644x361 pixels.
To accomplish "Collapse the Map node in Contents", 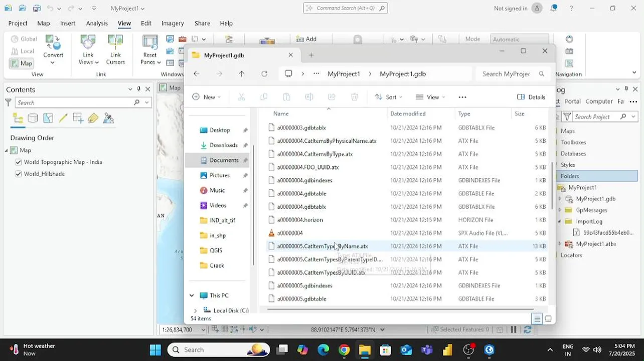I will [x=7, y=150].
